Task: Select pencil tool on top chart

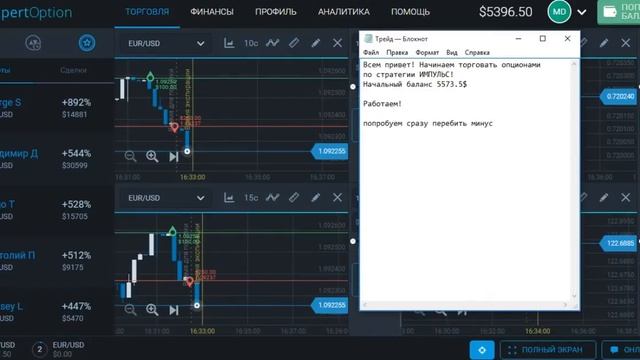Action: tap(316, 43)
